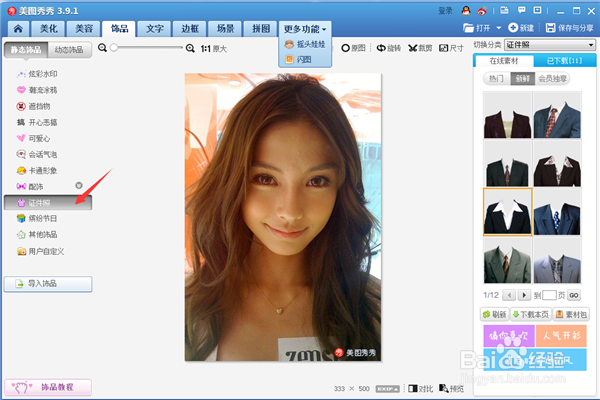Click the 导入饰品 button
The height and width of the screenshot is (400, 600).
48,284
